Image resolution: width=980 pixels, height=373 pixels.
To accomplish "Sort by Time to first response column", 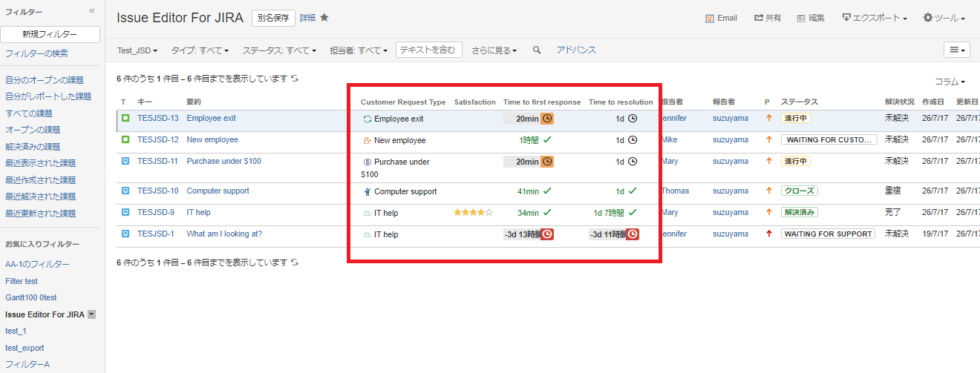I will tap(542, 102).
